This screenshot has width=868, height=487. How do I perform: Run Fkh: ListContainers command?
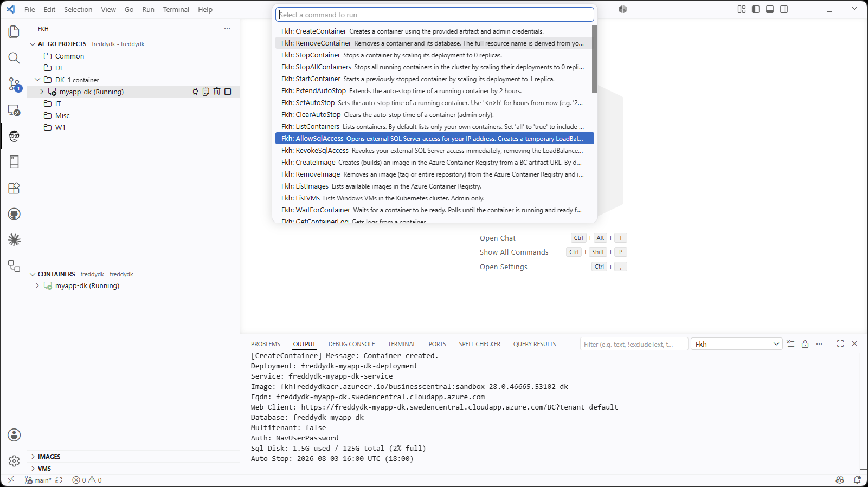coord(434,127)
